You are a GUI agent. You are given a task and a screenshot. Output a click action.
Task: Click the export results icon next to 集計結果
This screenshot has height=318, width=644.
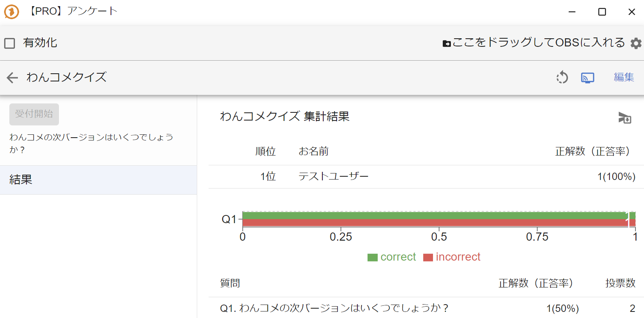click(624, 118)
